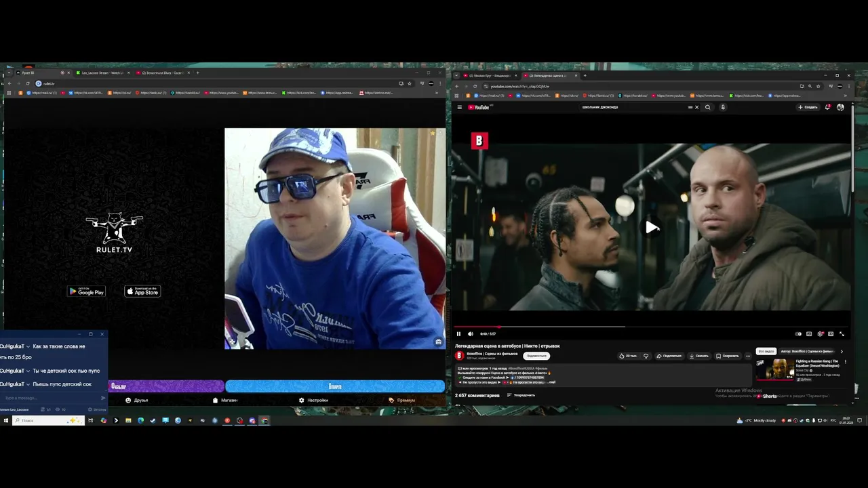The image size is (868, 488).
Task: Open a new tab in YouTube window
Action: click(x=585, y=75)
